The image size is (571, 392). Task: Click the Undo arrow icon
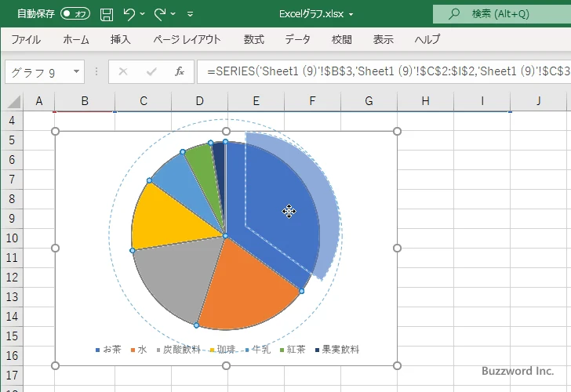(x=130, y=13)
